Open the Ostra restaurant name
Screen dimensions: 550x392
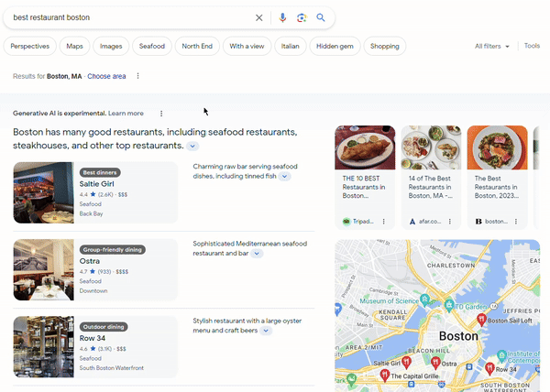(x=90, y=261)
